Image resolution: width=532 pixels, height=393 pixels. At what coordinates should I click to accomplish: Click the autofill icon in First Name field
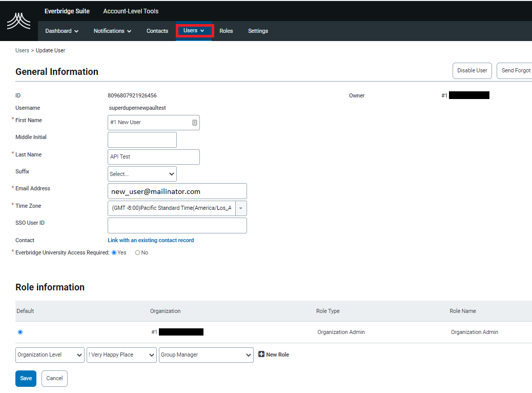pyautogui.click(x=195, y=123)
